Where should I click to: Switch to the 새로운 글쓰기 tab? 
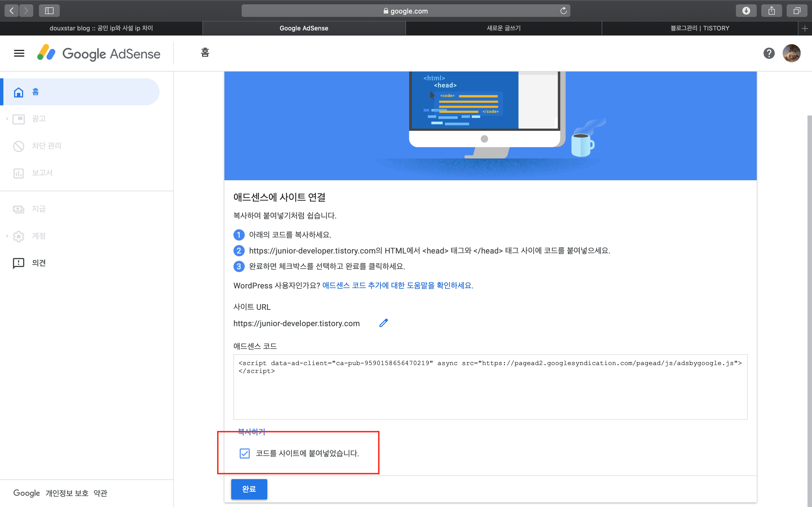pyautogui.click(x=503, y=28)
